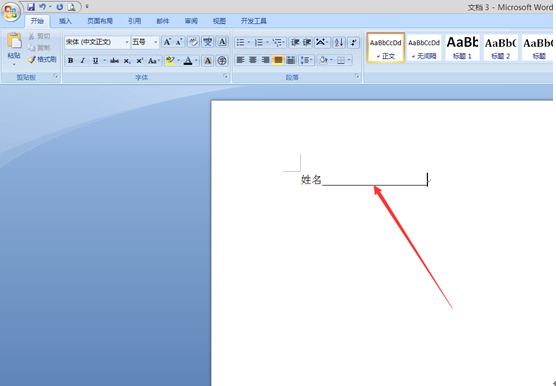Open multilevel list dropdown

pos(279,43)
